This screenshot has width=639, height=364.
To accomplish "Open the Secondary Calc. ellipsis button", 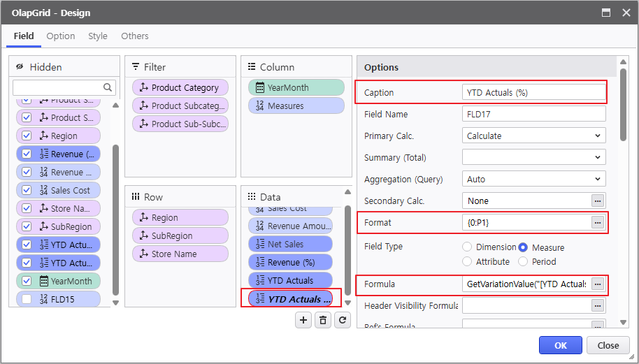I will pos(597,201).
